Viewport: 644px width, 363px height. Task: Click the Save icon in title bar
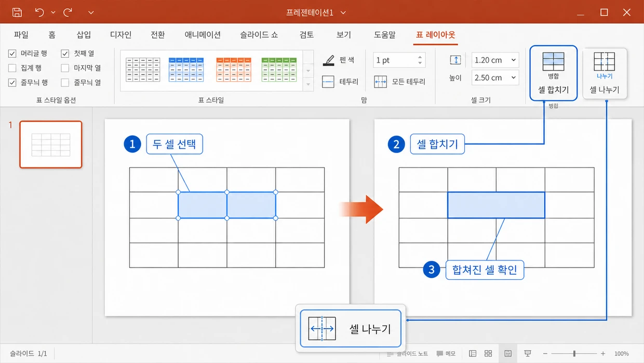[x=17, y=12]
